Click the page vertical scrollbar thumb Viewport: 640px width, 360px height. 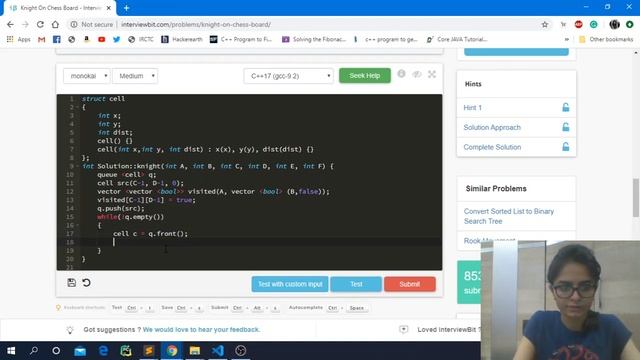[636, 198]
